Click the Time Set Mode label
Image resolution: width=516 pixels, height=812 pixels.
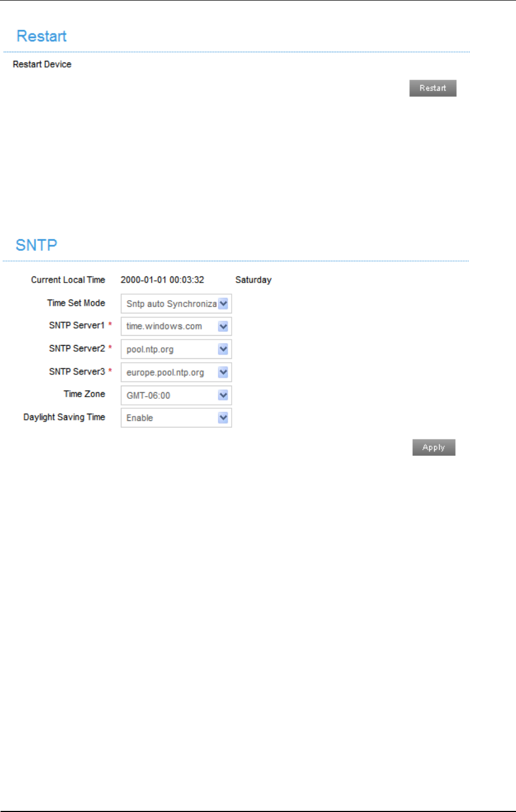tap(76, 303)
